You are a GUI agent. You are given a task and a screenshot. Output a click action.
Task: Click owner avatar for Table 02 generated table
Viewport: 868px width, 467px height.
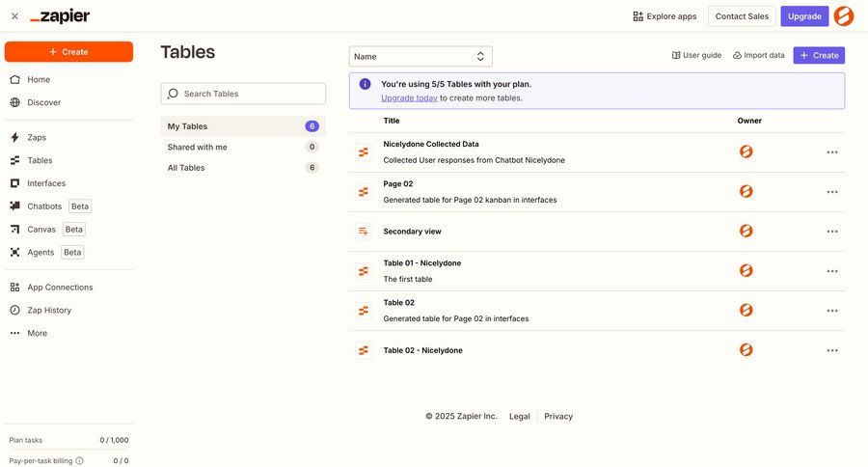[746, 310]
